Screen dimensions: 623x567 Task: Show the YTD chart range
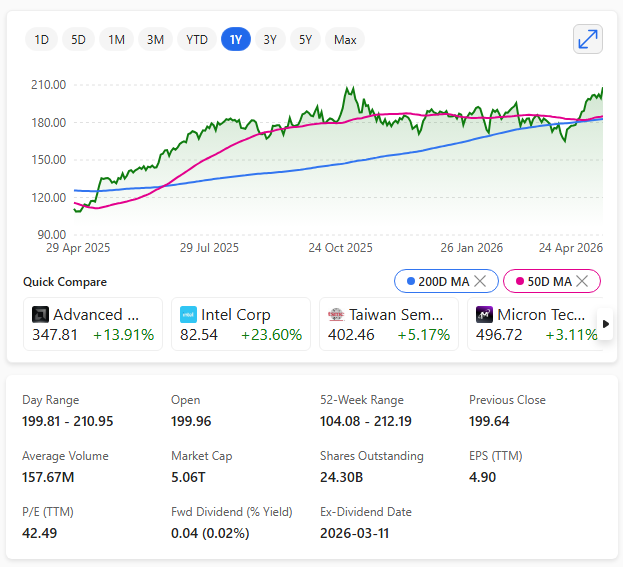point(197,40)
